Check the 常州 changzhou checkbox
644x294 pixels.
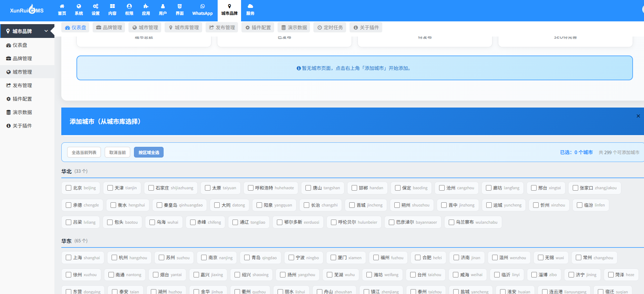pos(579,257)
